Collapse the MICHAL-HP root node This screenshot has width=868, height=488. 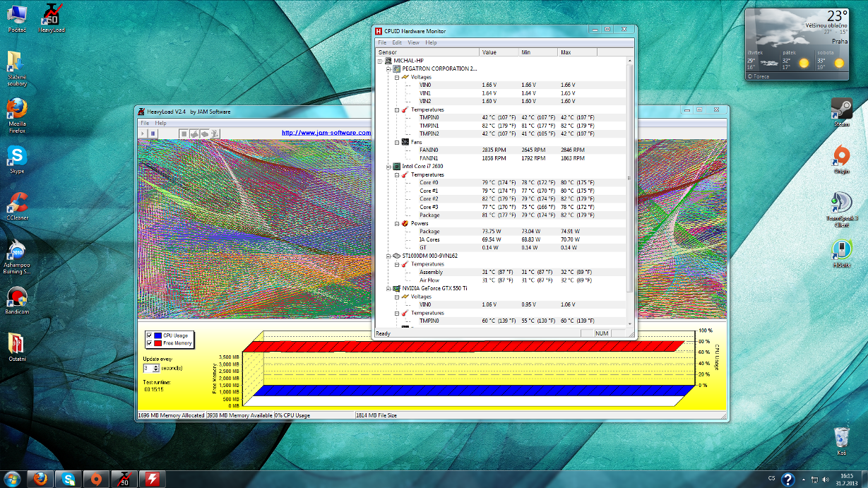[x=380, y=61]
